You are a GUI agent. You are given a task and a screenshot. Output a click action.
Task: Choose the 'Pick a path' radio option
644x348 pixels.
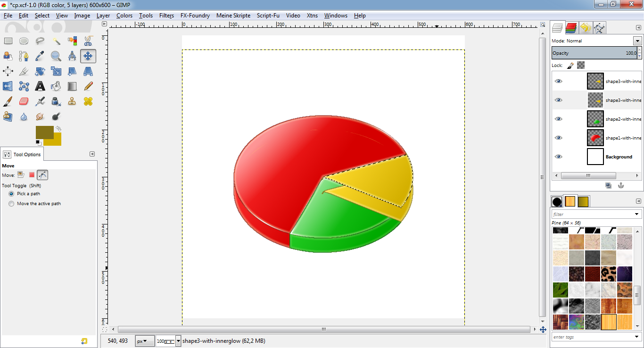tap(11, 194)
